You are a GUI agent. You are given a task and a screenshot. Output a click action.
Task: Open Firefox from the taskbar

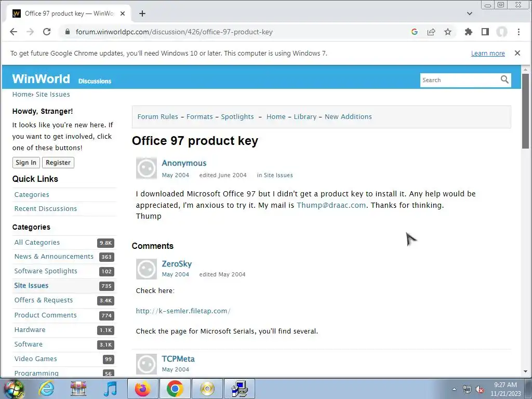(142, 389)
